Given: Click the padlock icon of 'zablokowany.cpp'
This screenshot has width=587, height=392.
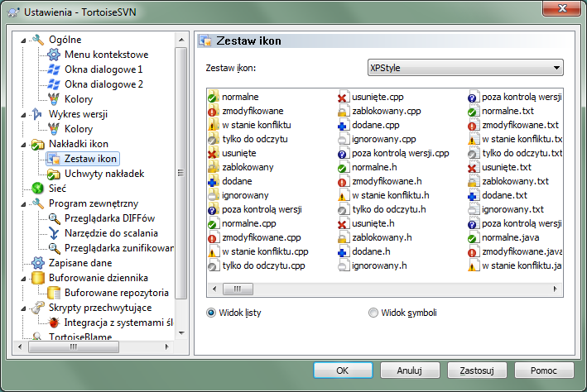Looking at the screenshot, I should point(343,111).
